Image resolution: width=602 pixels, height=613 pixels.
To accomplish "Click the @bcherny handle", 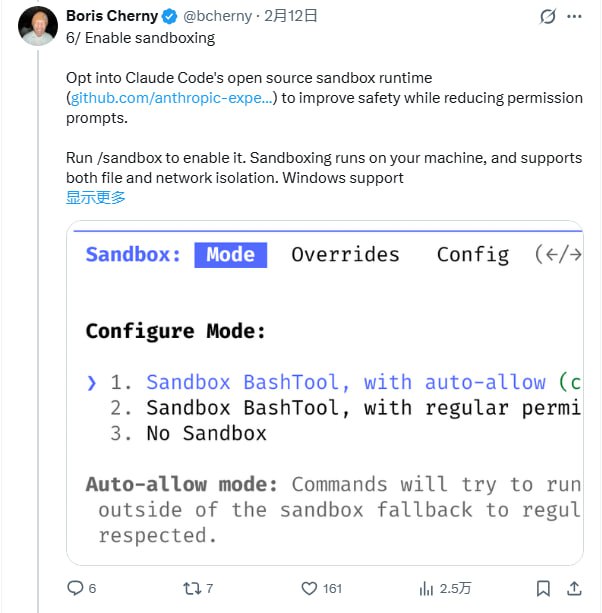I will click(218, 17).
